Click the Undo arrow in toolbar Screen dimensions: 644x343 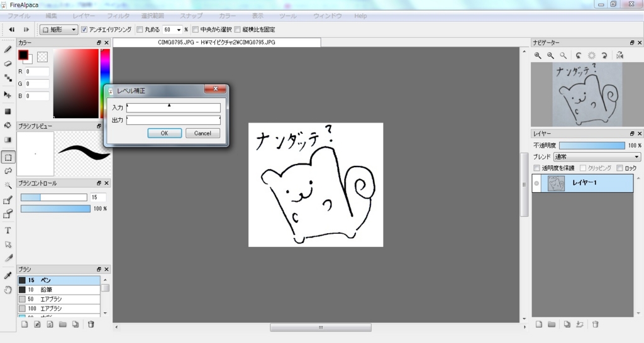12,30
